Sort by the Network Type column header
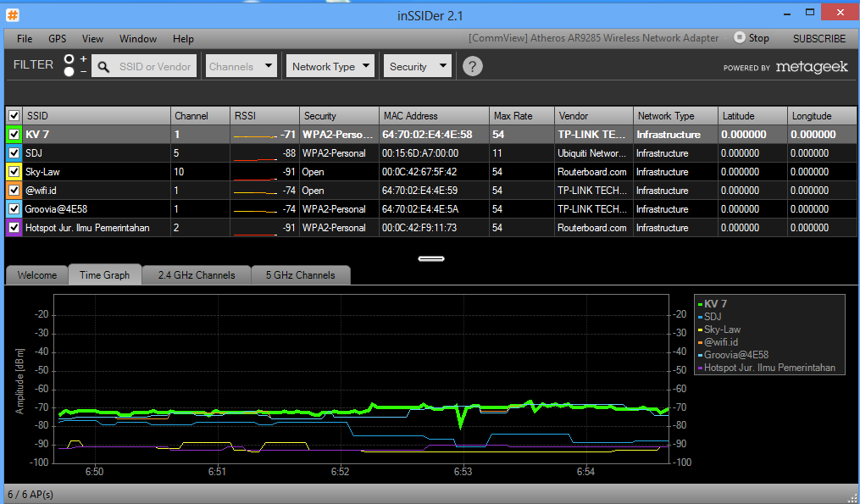 [676, 116]
